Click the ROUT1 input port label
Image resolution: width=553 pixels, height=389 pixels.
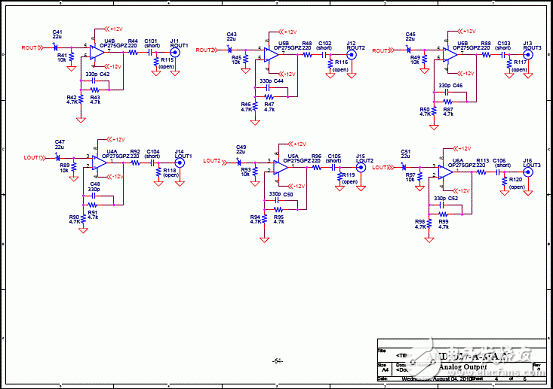click(x=32, y=48)
